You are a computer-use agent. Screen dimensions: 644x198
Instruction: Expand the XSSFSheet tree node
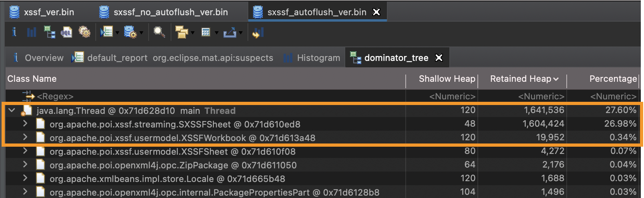pos(25,151)
